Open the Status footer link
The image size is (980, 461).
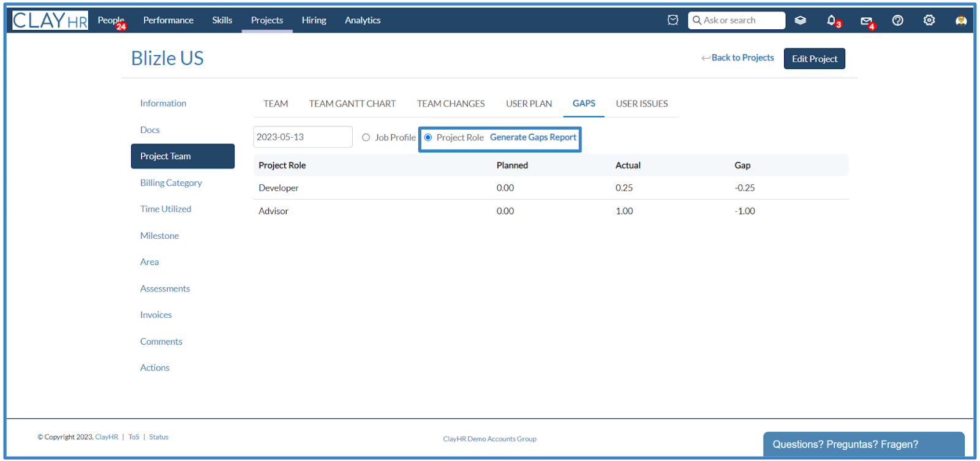pyautogui.click(x=159, y=437)
